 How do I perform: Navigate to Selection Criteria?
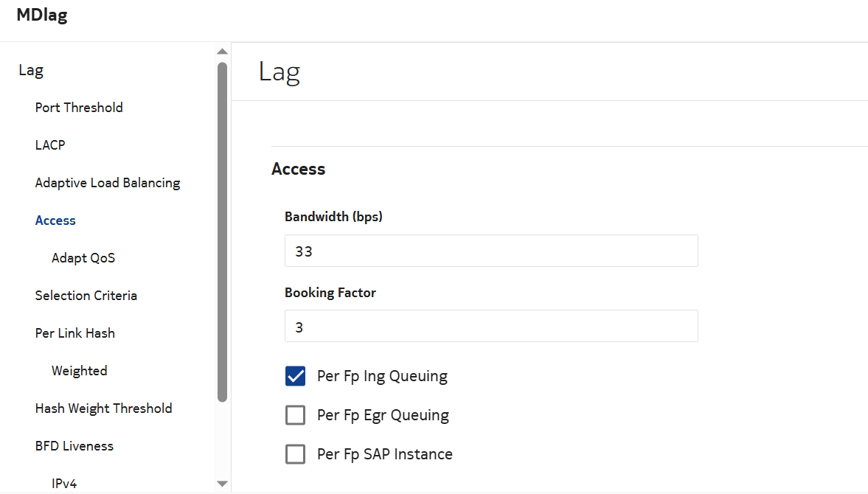(x=86, y=296)
